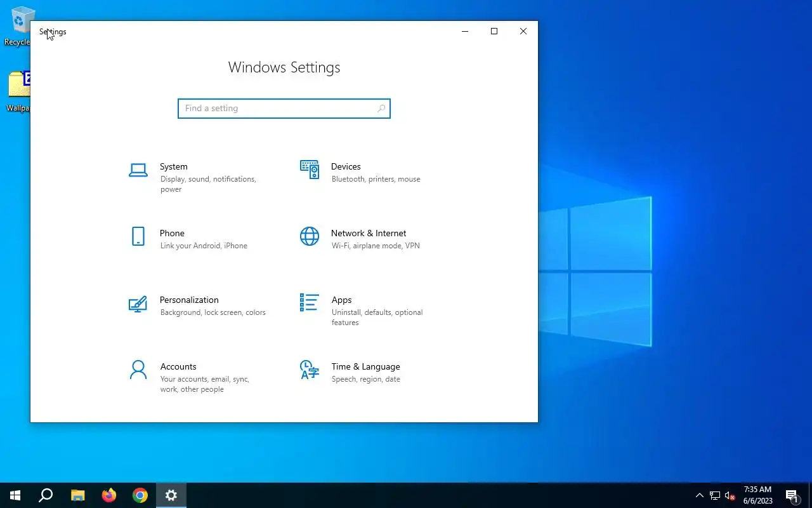
Task: Open the Accounts person icon
Action: (x=138, y=370)
